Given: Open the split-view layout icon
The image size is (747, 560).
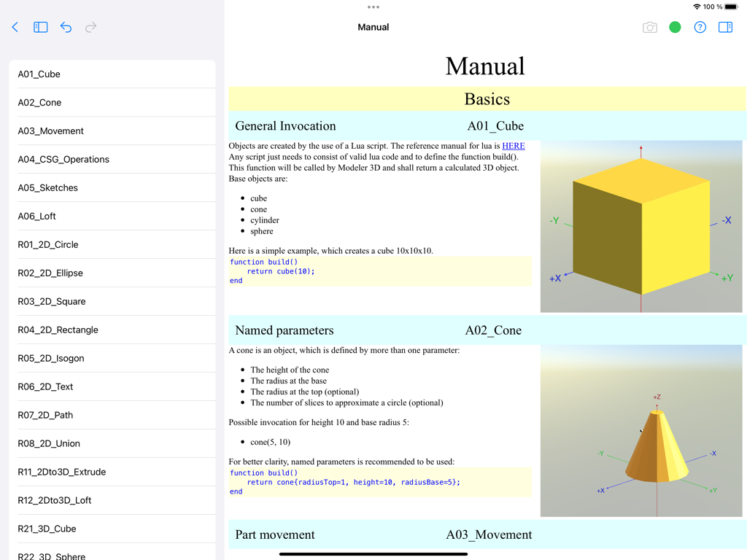Looking at the screenshot, I should pyautogui.click(x=724, y=27).
